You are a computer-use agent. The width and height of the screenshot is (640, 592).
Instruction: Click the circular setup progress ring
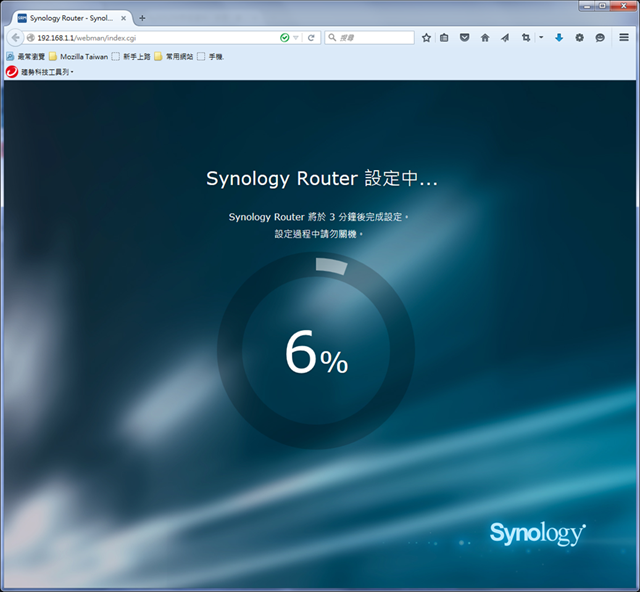pyautogui.click(x=316, y=350)
